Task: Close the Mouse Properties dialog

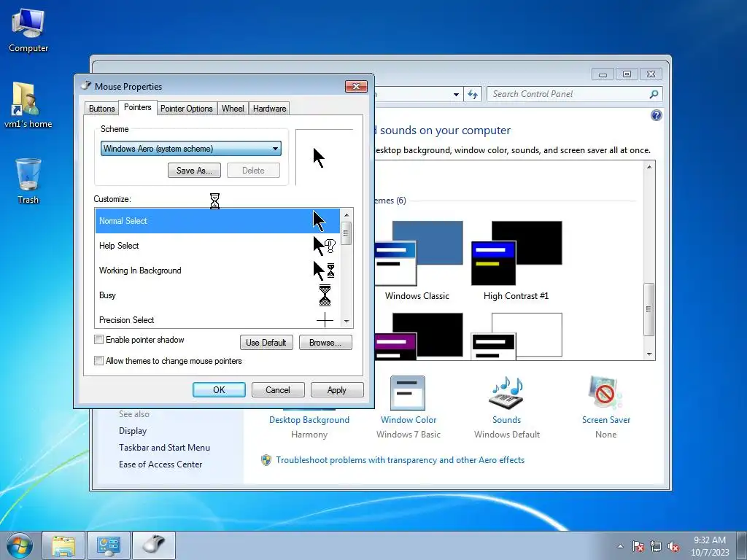Action: [x=356, y=86]
